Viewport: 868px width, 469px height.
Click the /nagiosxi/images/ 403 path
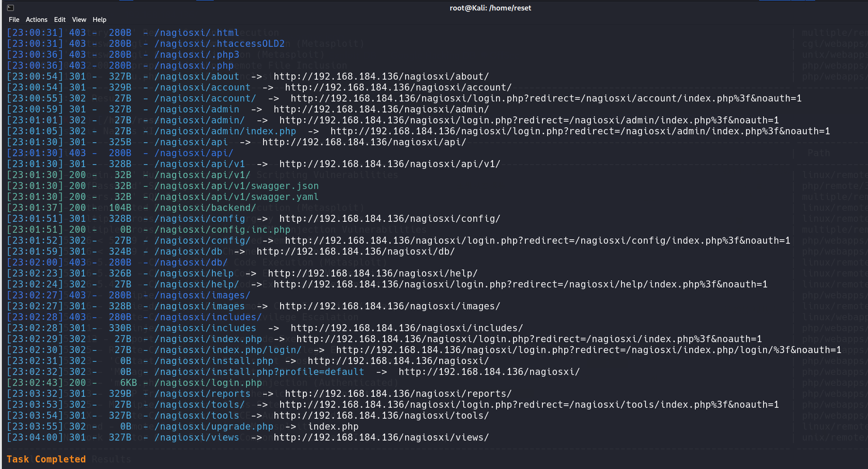click(202, 295)
